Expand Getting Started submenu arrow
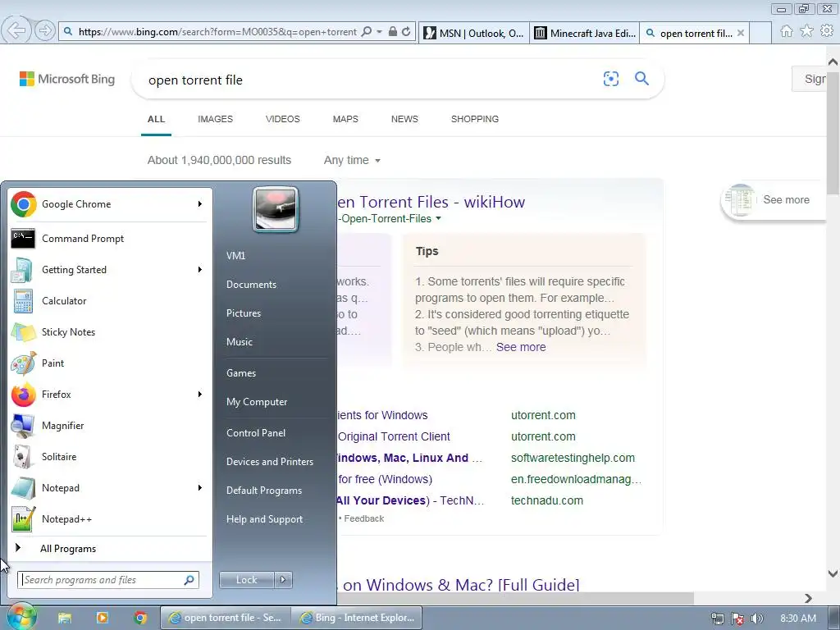Screen dimensions: 840x630 [200, 269]
